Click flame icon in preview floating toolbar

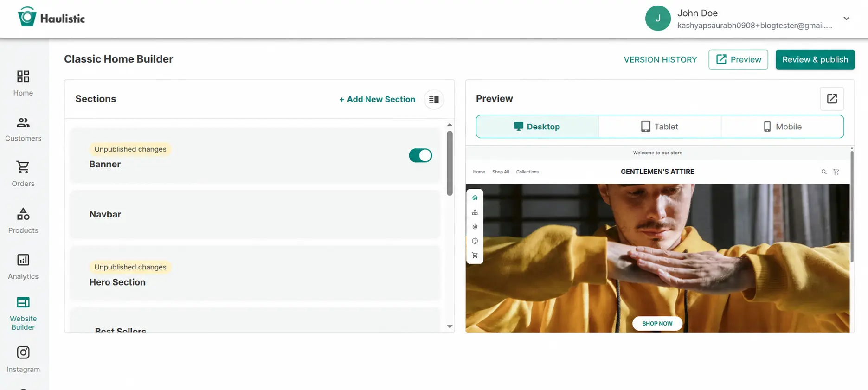pyautogui.click(x=475, y=227)
